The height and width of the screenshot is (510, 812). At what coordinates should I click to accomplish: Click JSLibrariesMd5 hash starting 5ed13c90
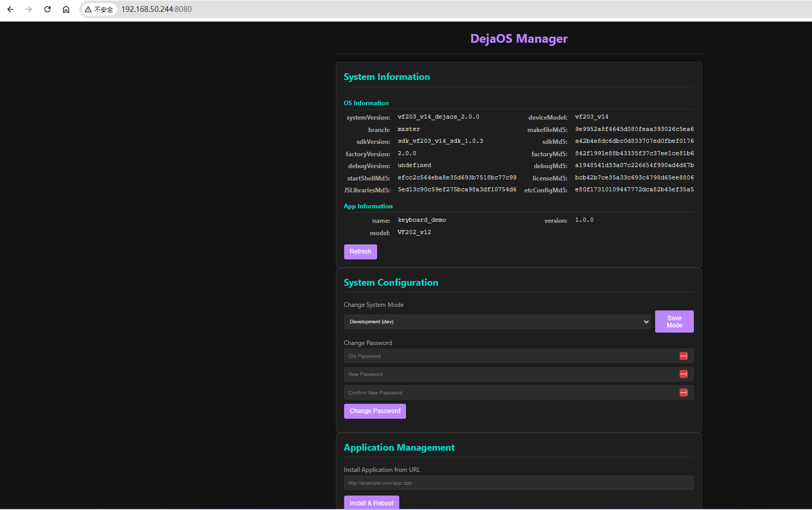click(x=457, y=190)
